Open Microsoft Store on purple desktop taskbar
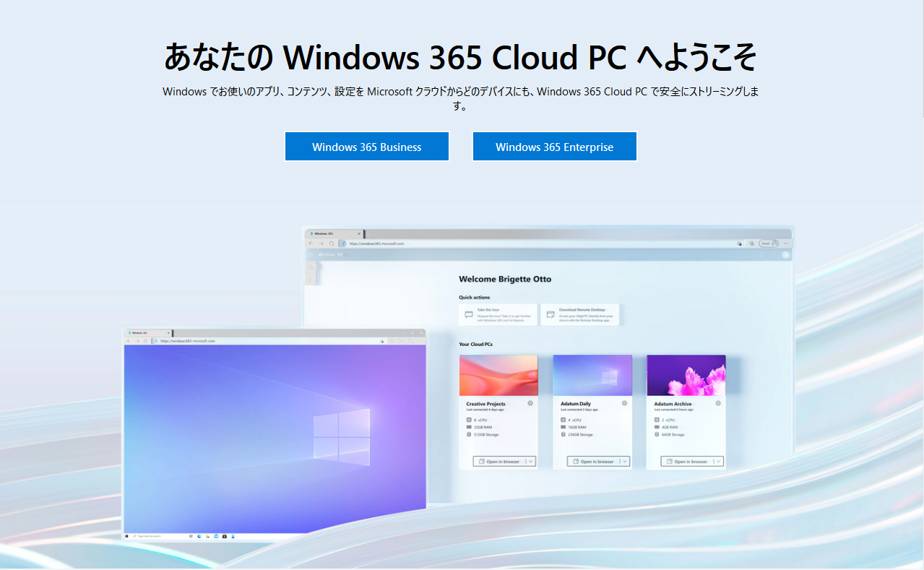 [x=225, y=536]
